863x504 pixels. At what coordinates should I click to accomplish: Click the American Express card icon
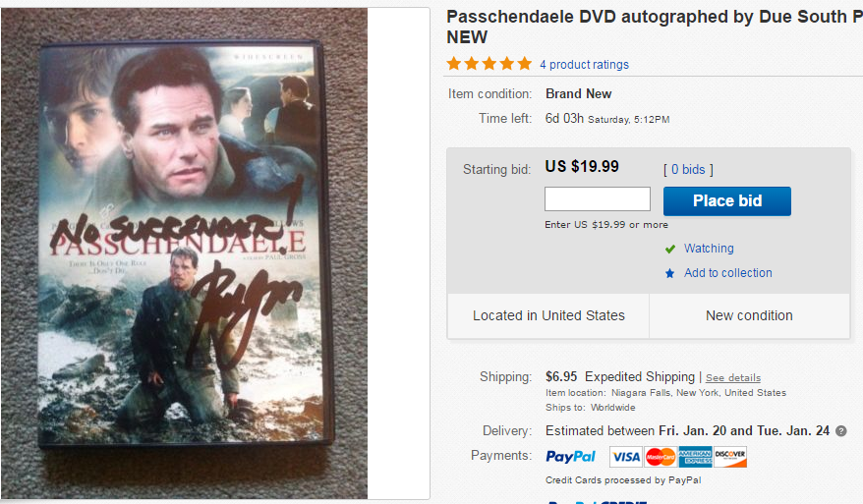pos(695,456)
